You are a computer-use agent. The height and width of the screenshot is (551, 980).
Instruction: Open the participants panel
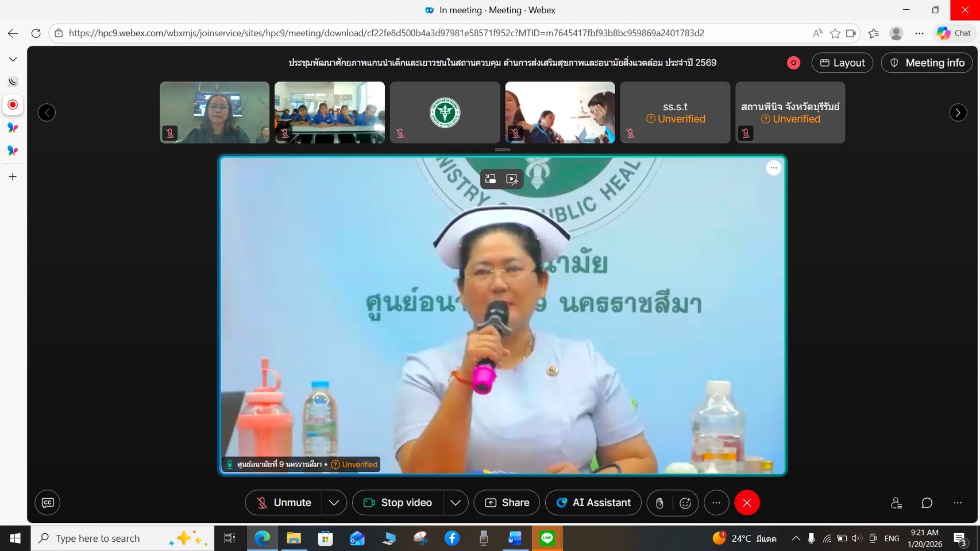[x=896, y=503]
